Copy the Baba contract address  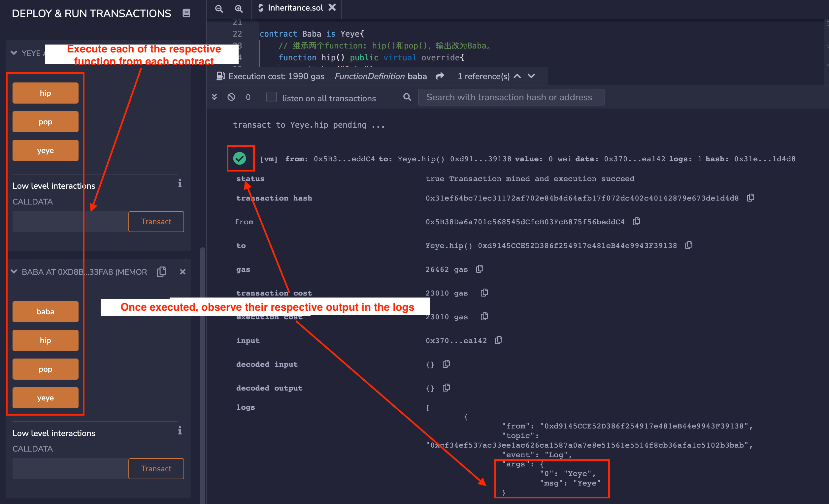(x=161, y=272)
